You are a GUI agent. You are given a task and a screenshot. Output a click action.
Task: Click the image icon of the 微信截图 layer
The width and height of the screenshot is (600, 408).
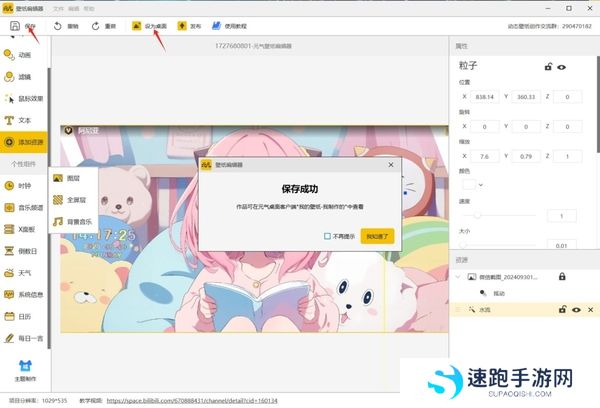point(472,276)
